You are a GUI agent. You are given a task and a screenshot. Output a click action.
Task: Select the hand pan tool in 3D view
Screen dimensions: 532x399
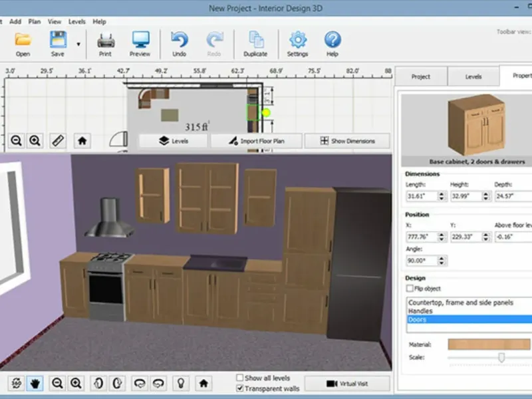[35, 383]
